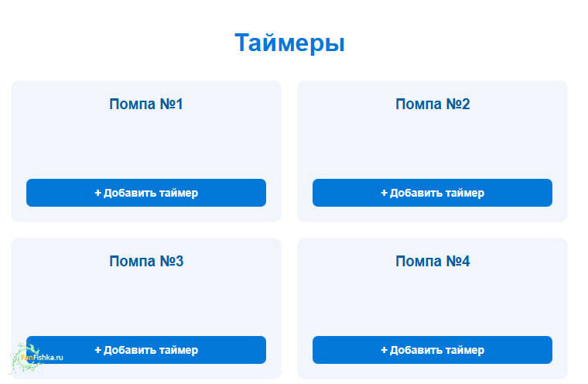This screenshot has height=384, width=588.
Task: Select the Помпа №2 heading
Action: (x=432, y=104)
